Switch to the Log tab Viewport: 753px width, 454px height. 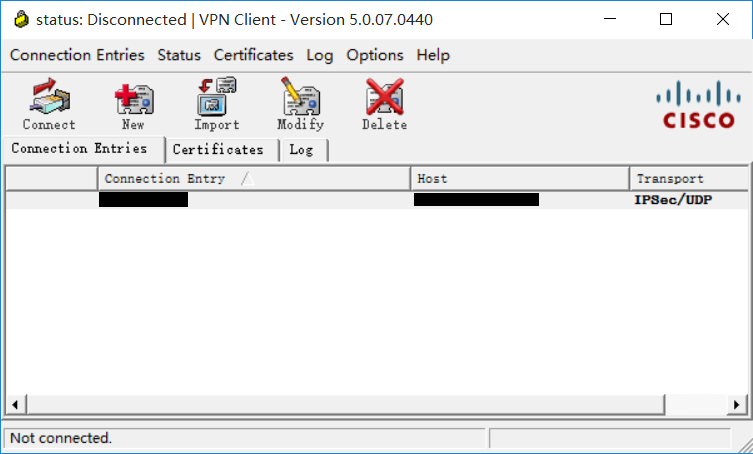point(305,150)
